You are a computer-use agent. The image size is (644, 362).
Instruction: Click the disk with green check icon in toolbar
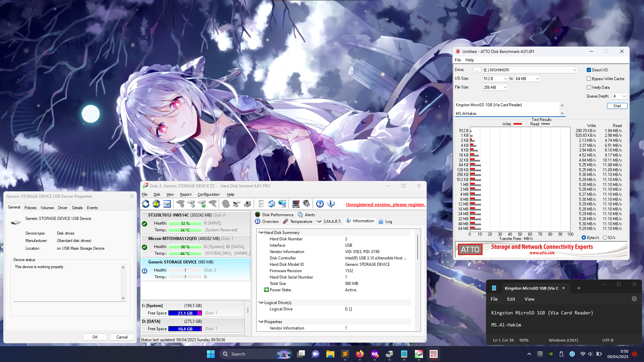tap(202, 203)
